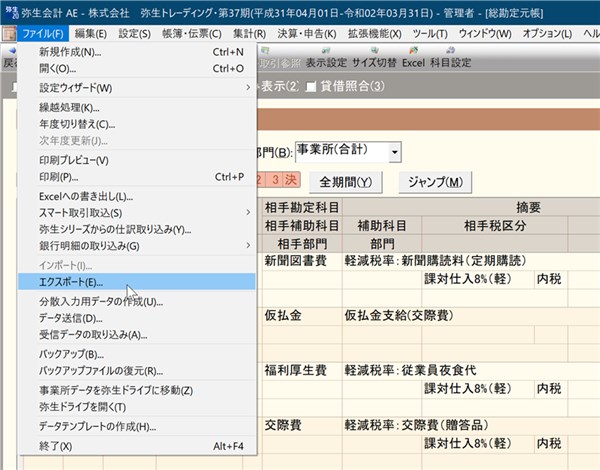
Task: Click 仮払金支給(交際費) description cell
Action: [x=399, y=316]
